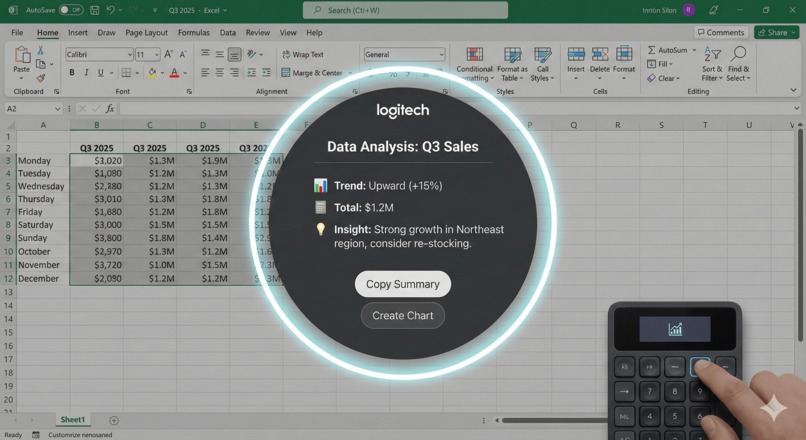Screen dimensions: 806x440
Task: Click the Save disk icon
Action: coord(95,10)
